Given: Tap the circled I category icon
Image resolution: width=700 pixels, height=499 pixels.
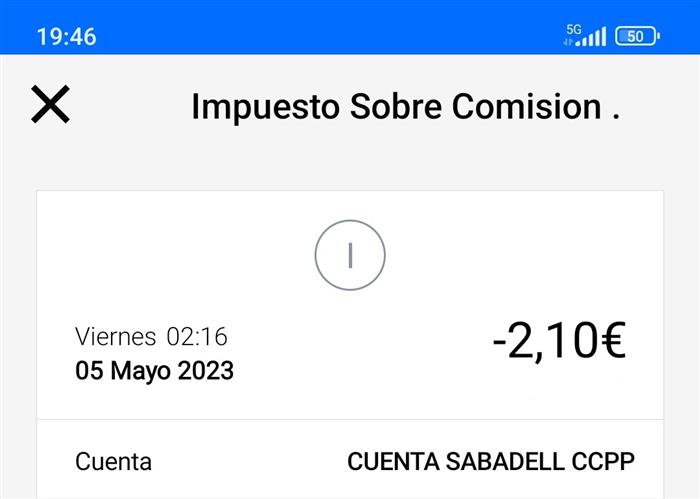Looking at the screenshot, I should point(350,255).
